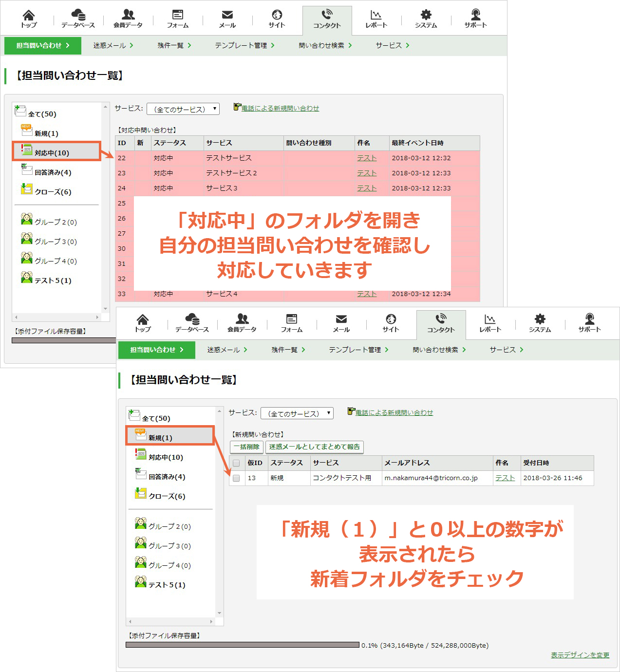Click the 添付ファイル保存容量 progress bar
The image size is (620, 672).
point(243,645)
